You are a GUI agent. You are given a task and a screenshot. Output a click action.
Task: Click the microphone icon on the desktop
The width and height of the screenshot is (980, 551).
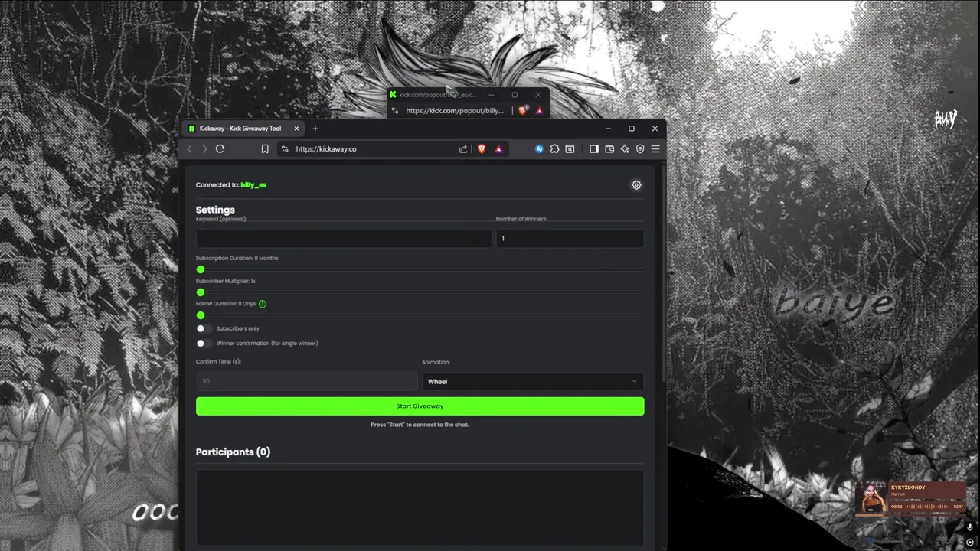coord(969,527)
